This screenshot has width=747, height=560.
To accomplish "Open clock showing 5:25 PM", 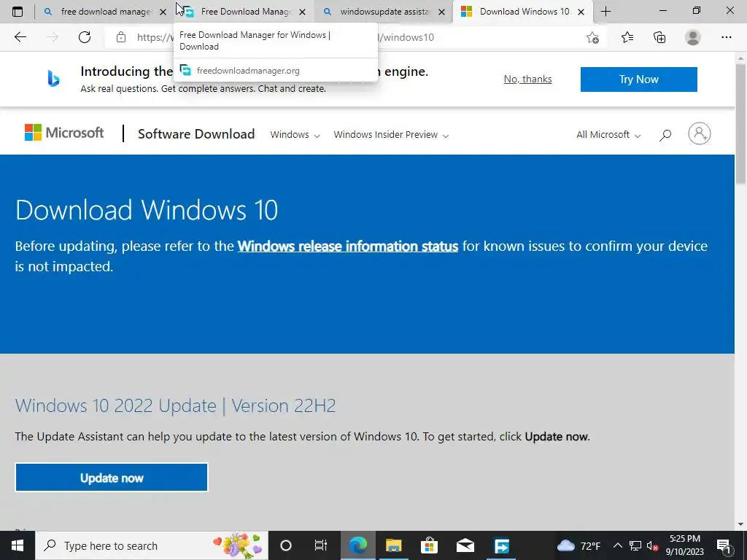I will [x=684, y=545].
